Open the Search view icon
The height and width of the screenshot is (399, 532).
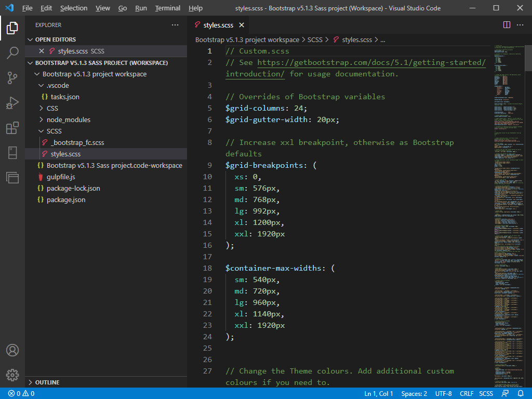(x=12, y=53)
